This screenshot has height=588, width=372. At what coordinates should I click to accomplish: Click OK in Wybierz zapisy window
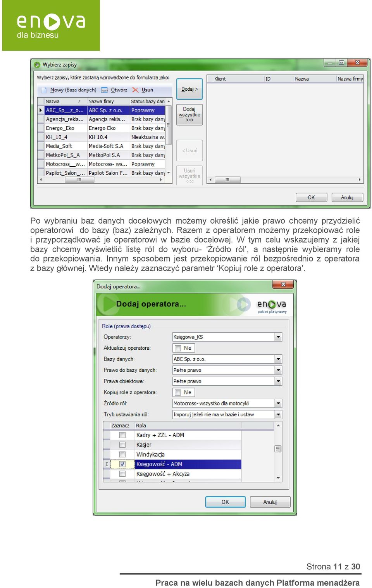[312, 197]
